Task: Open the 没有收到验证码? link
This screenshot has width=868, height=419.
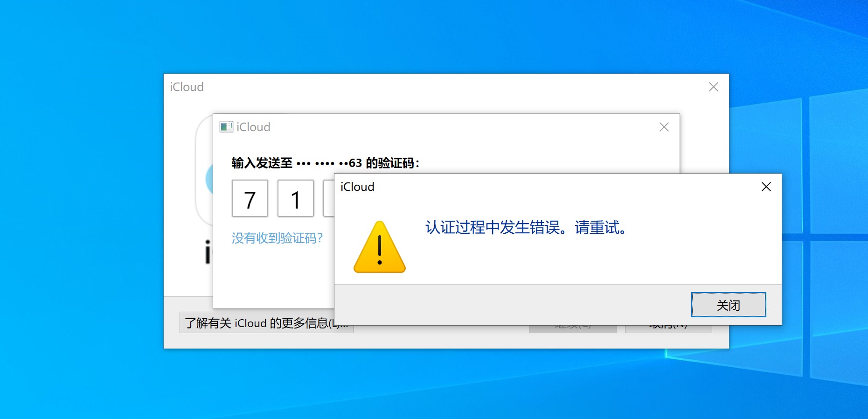Action: point(278,238)
